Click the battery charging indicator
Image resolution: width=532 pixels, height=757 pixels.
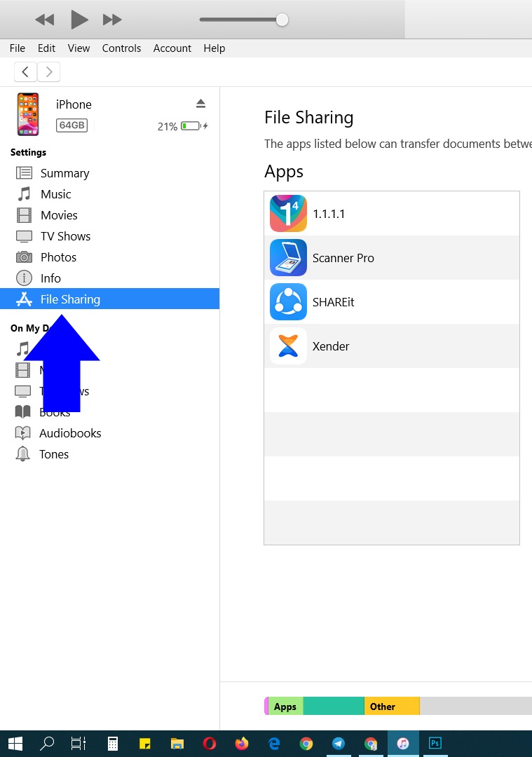[194, 126]
